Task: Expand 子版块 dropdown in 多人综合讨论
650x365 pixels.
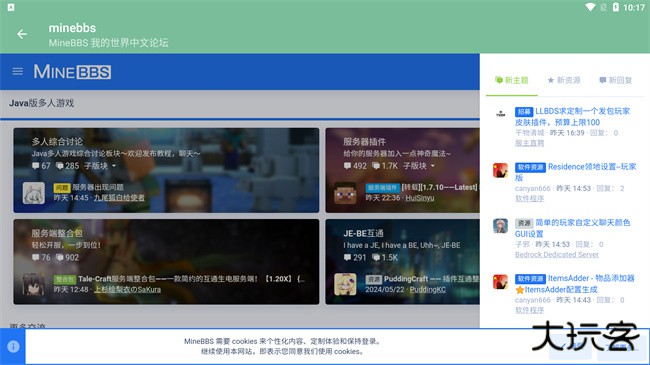Action: 100,166
